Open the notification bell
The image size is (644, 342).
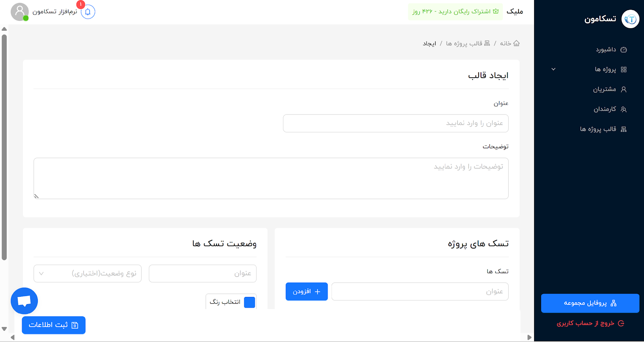click(88, 12)
